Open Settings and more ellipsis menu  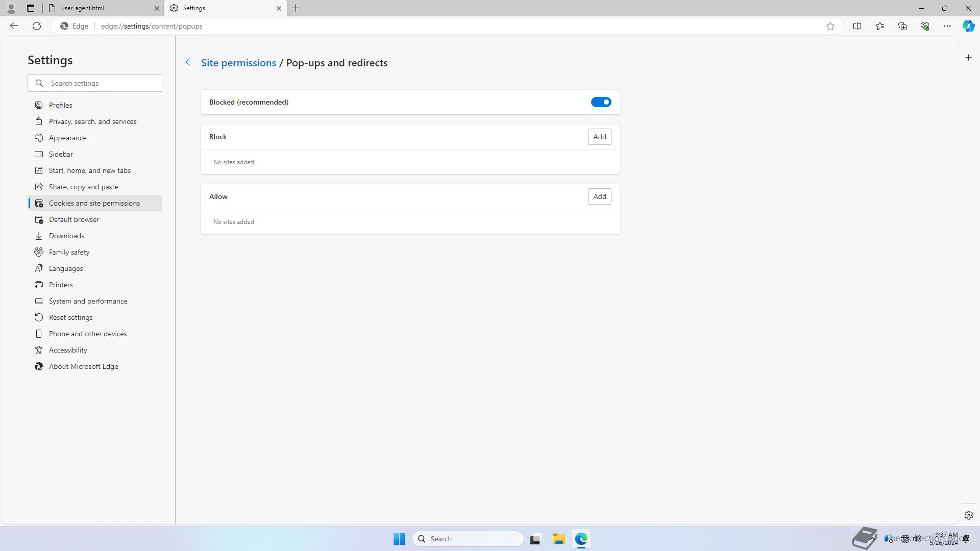947,26
